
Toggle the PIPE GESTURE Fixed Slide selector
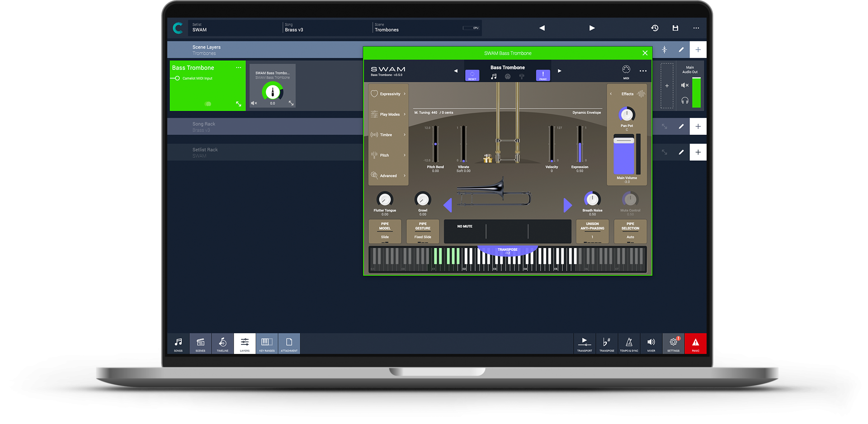coord(423,231)
